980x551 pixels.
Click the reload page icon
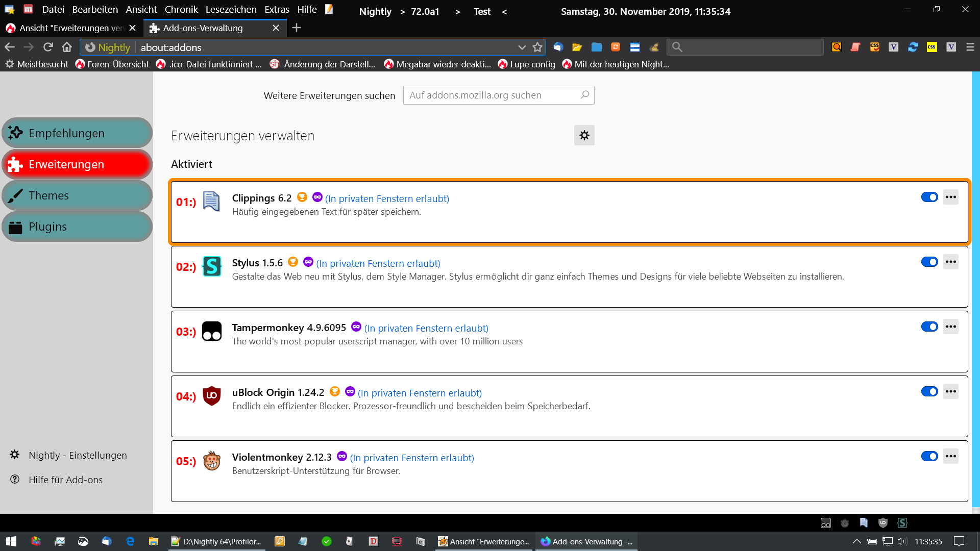pos(48,47)
